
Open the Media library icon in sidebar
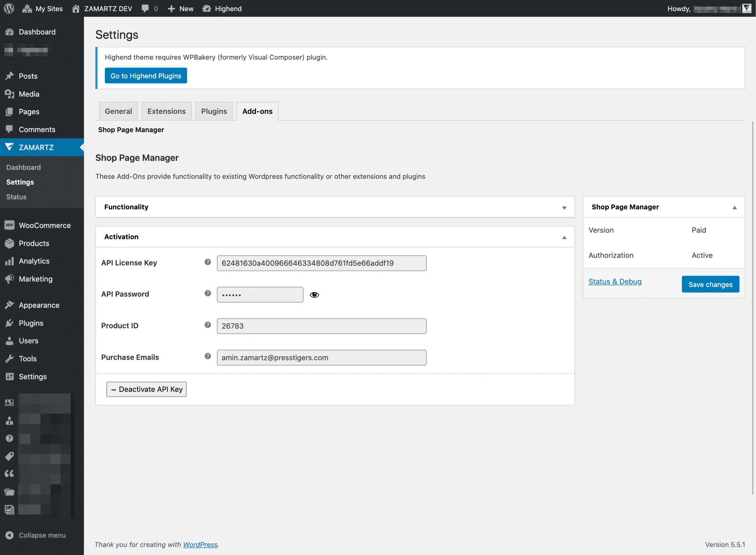[10, 94]
